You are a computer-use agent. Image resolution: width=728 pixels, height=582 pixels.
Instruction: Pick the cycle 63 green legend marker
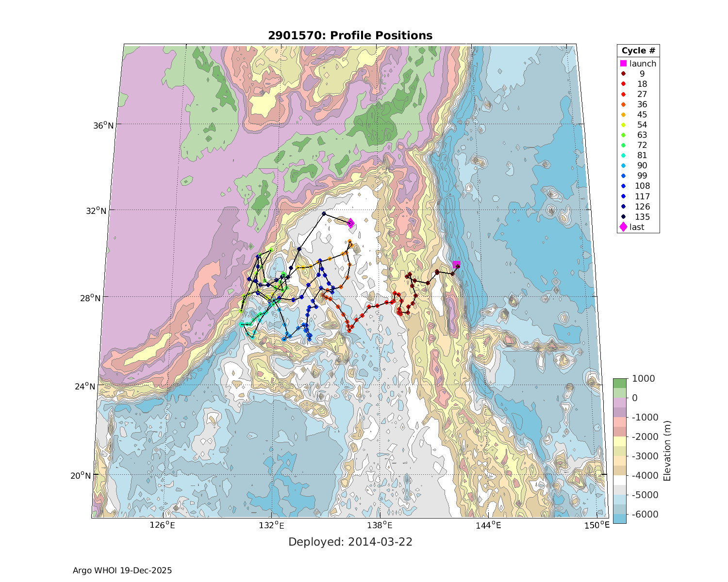tap(624, 135)
